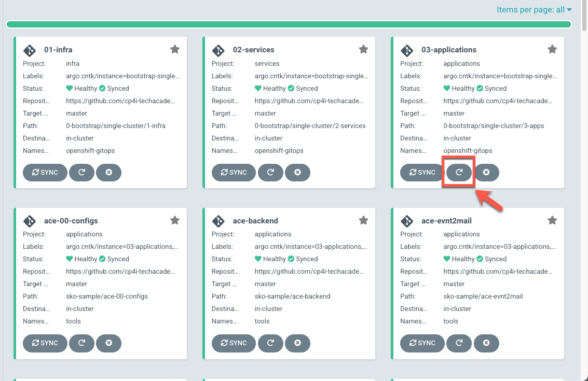Sync the 01-infra application
588x381 pixels.
coord(45,172)
